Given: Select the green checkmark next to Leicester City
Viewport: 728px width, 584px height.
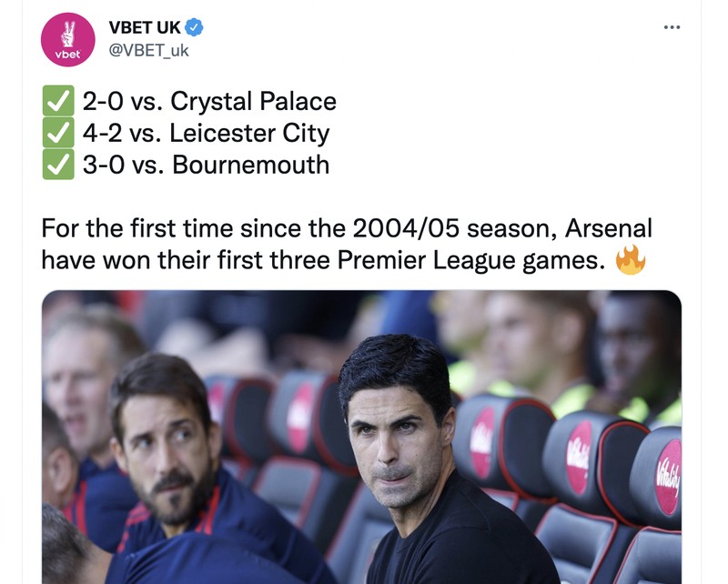Looking at the screenshot, I should [57, 133].
